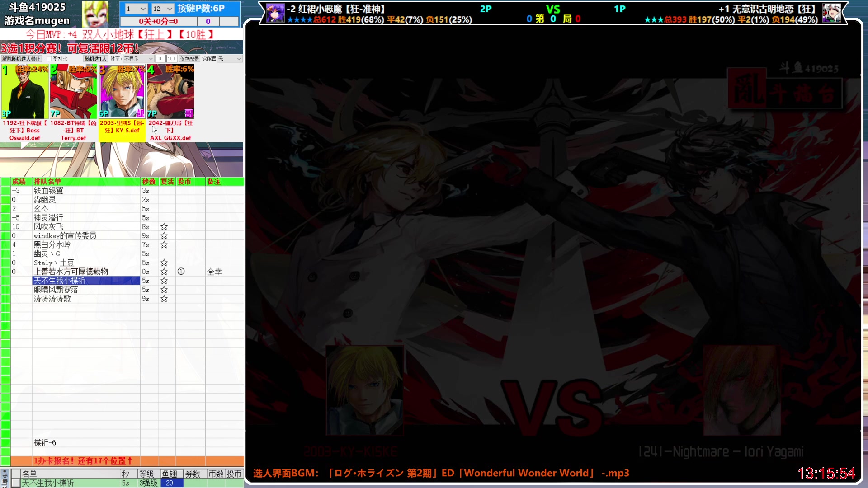Select queue row 幺仌
The height and width of the screenshot is (488, 868).
tap(86, 209)
